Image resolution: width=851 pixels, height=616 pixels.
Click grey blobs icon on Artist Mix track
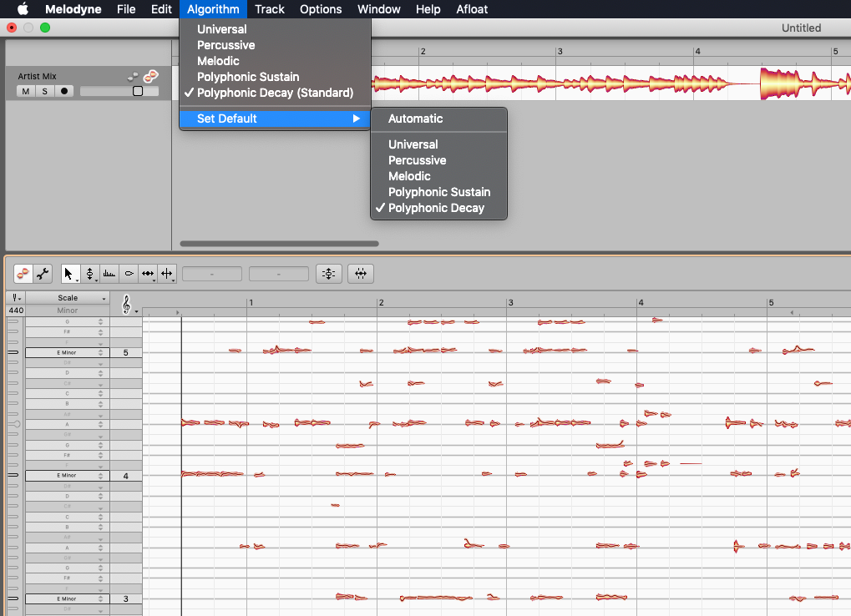[133, 77]
